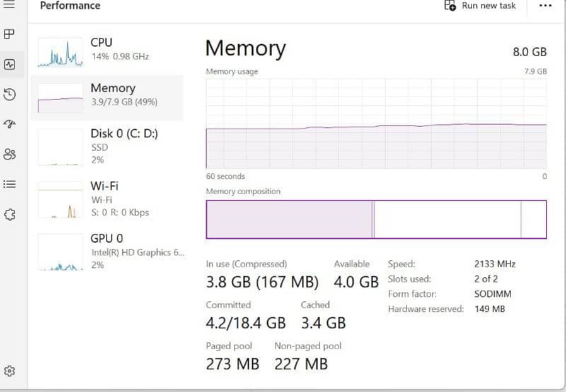Viewport: 566px width, 392px height.
Task: Open the Processes page icon
Action: pyautogui.click(x=9, y=34)
